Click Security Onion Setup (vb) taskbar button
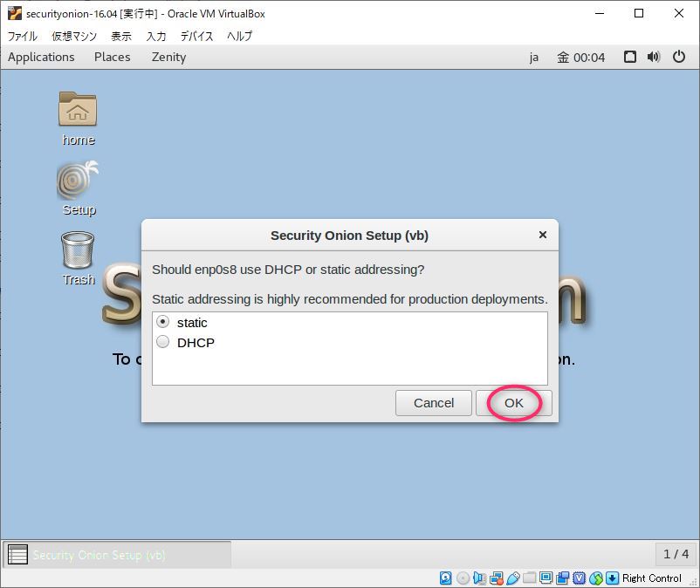Image resolution: width=700 pixels, height=588 pixels. [x=118, y=555]
